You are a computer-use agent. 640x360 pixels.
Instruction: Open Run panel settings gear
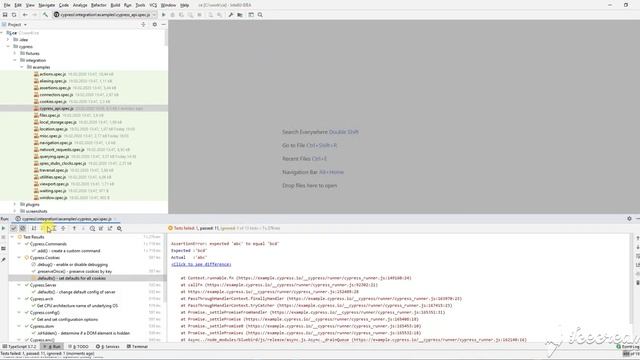tap(629, 219)
